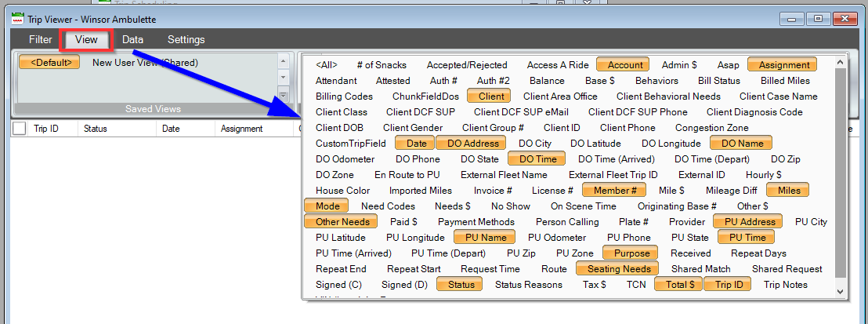
Task: Toggle the Seating Needs field
Action: click(x=618, y=268)
